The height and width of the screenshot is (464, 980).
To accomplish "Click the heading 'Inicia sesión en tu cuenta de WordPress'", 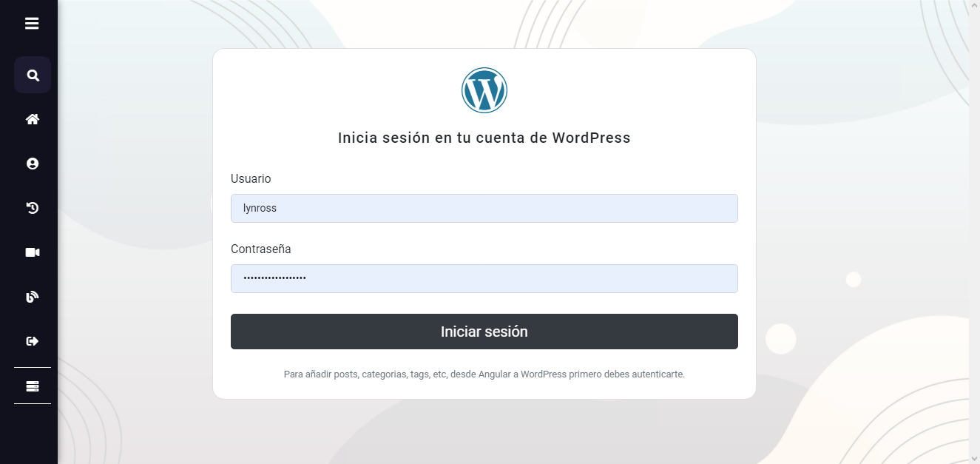I will (x=484, y=138).
